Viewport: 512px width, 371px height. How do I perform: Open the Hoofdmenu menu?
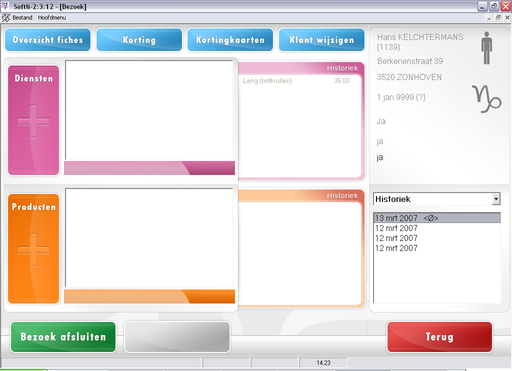pos(52,18)
